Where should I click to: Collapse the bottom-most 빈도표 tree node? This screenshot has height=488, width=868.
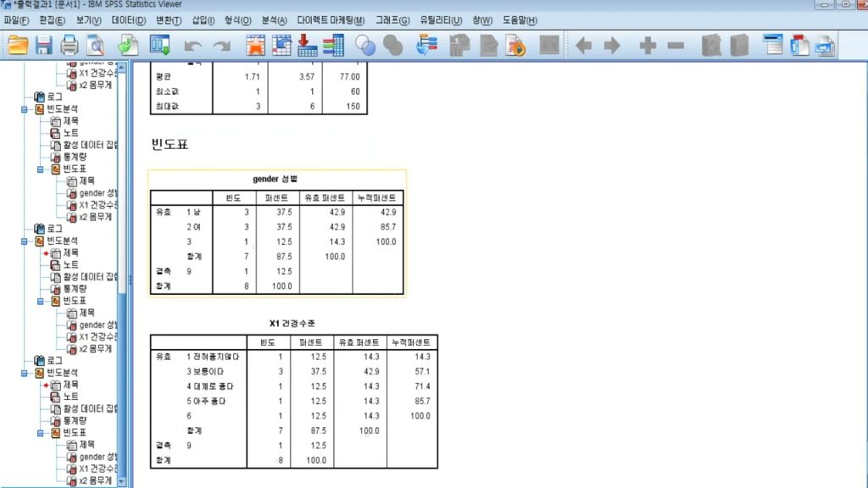(x=41, y=433)
